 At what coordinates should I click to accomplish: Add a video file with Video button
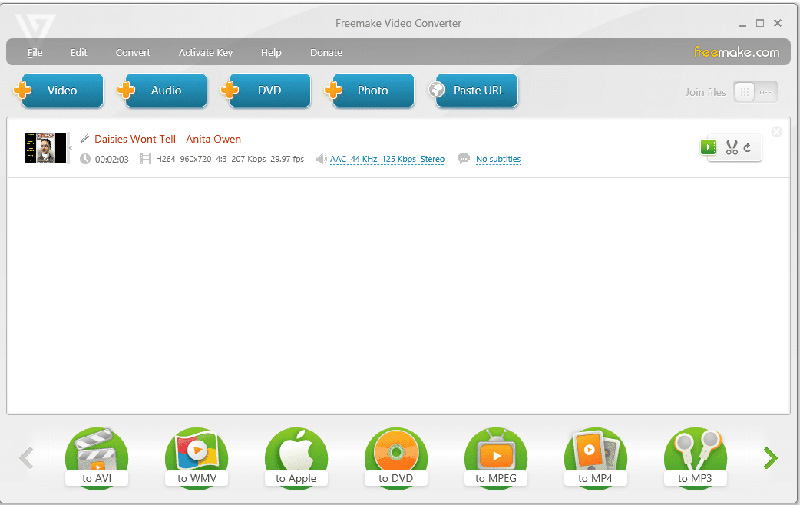coord(58,91)
